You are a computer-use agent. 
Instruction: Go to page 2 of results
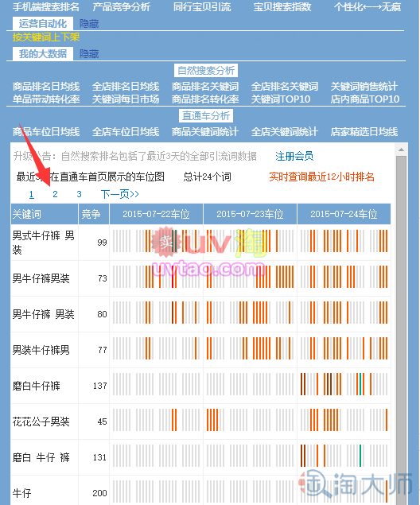click(55, 194)
